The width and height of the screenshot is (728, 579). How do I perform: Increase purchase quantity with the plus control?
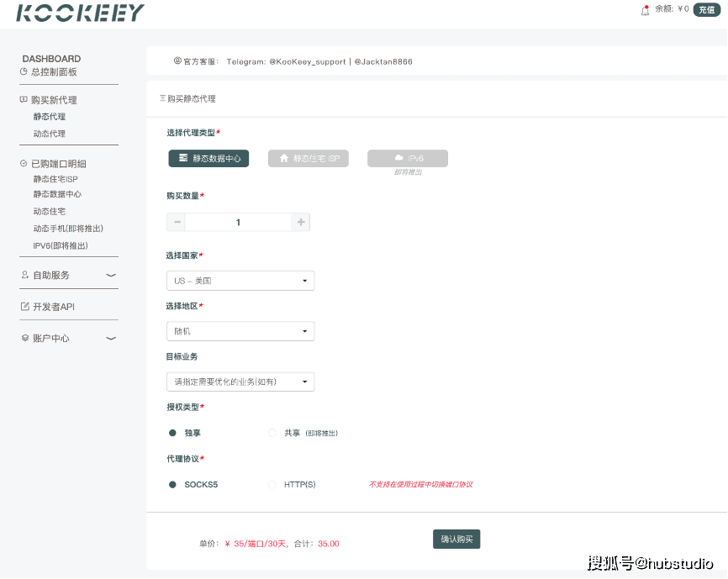300,221
